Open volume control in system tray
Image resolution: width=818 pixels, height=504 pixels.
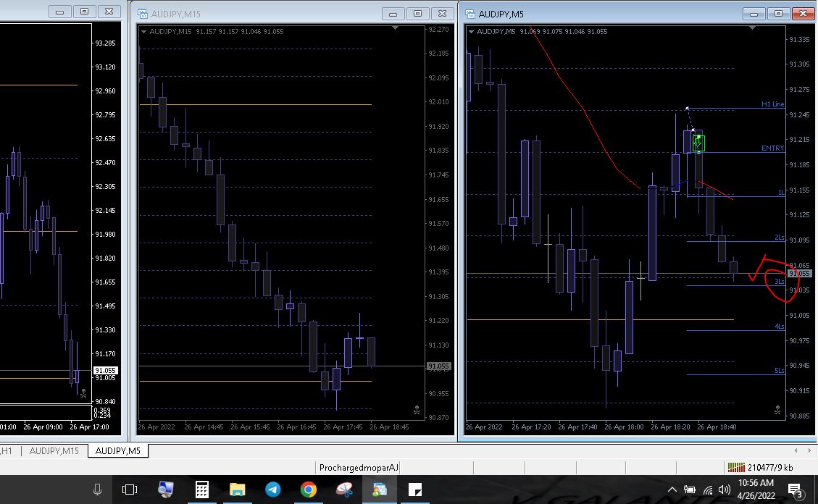724,490
